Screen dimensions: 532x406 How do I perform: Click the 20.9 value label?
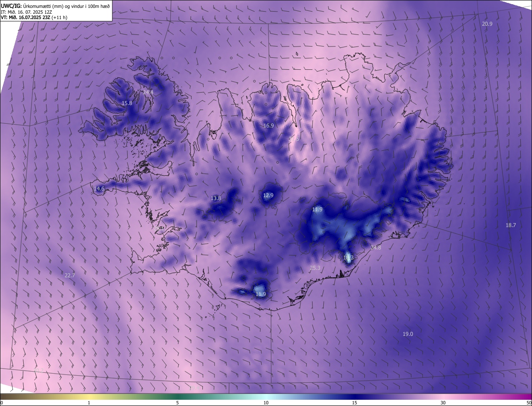pyautogui.click(x=487, y=24)
